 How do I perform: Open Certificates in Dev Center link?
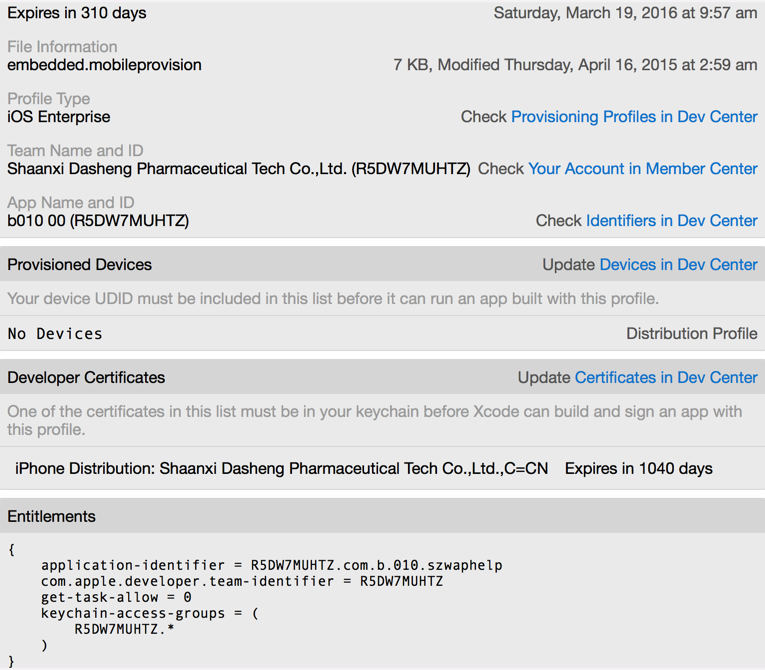(x=666, y=377)
